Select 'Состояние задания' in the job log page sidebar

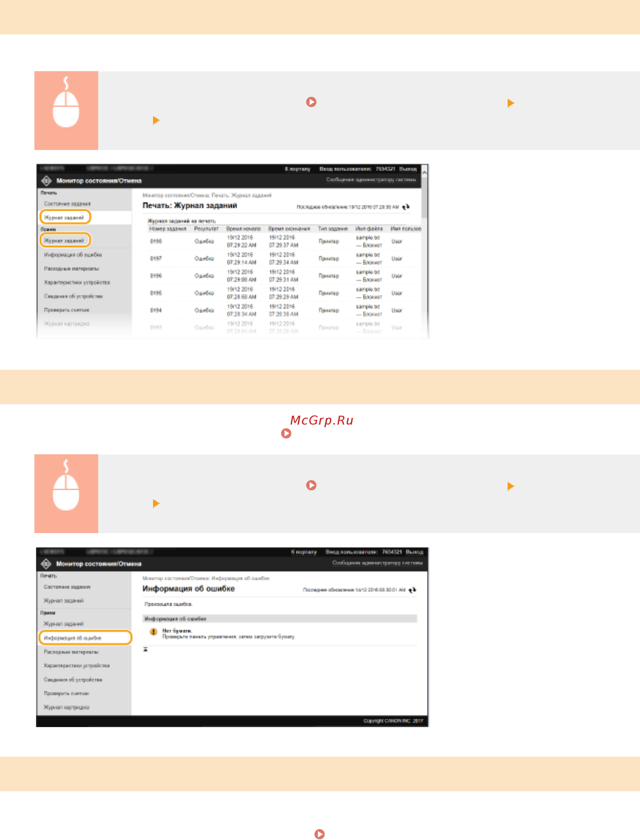tap(67, 204)
